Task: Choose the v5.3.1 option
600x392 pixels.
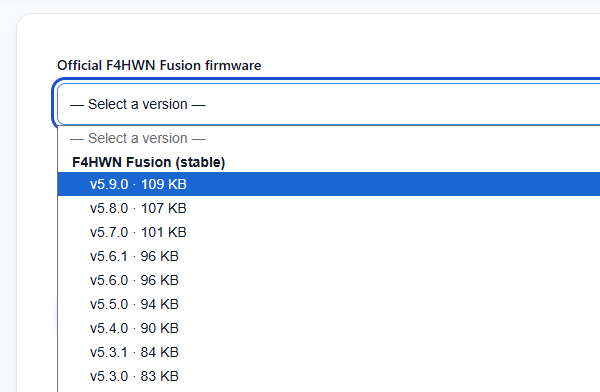Action: point(329,352)
